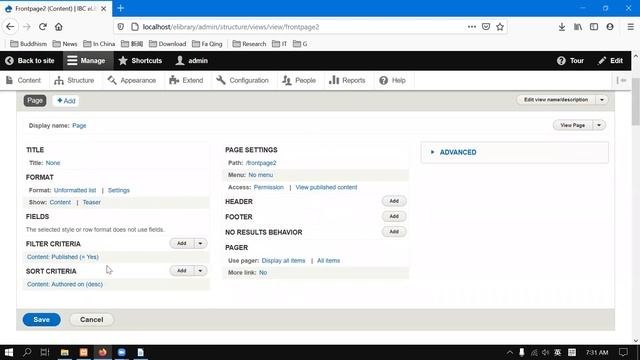Close the Frontpage2 browser tab

[104, 8]
